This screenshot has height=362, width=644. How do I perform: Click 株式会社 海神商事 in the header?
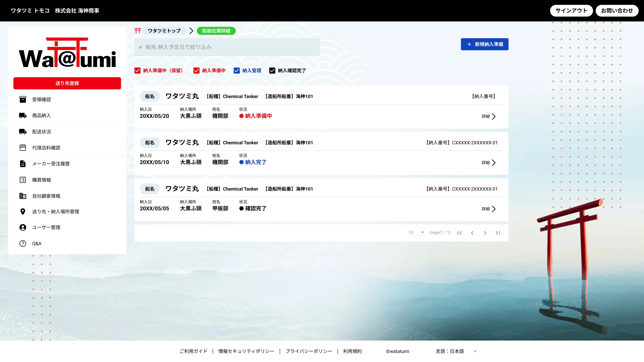tap(77, 11)
